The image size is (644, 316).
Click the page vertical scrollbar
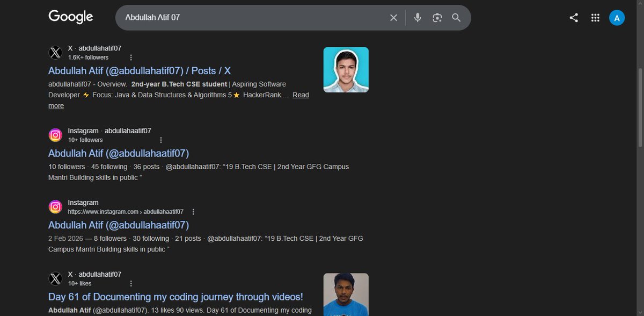639,107
